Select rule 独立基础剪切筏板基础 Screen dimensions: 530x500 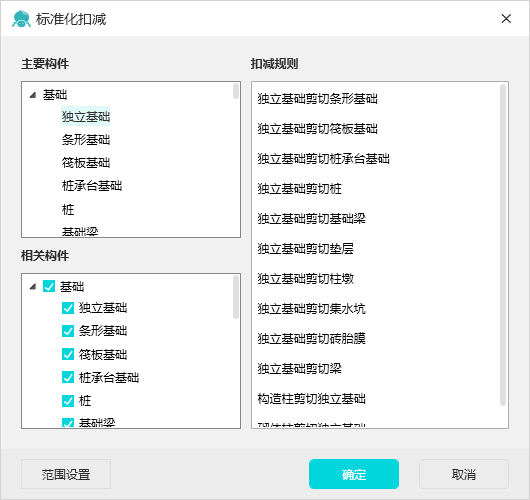317,129
